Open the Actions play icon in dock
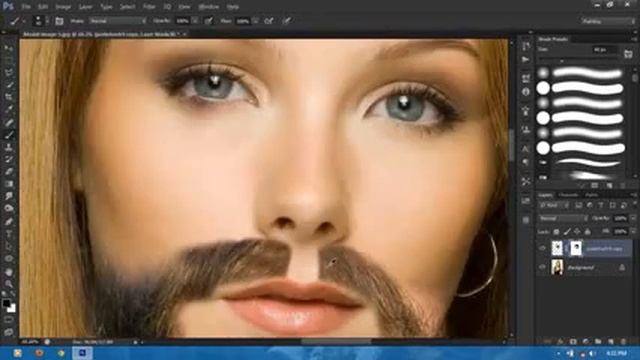The width and height of the screenshot is (640, 360). 526,60
